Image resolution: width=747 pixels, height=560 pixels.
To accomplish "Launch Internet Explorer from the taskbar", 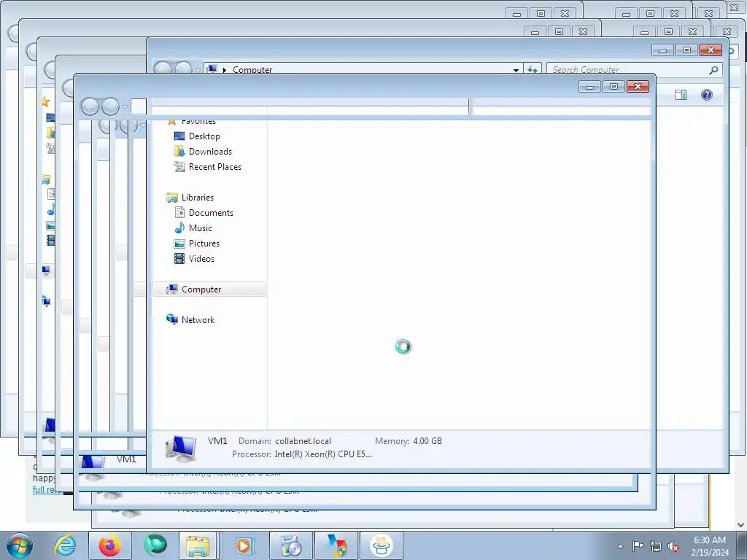I will click(65, 545).
